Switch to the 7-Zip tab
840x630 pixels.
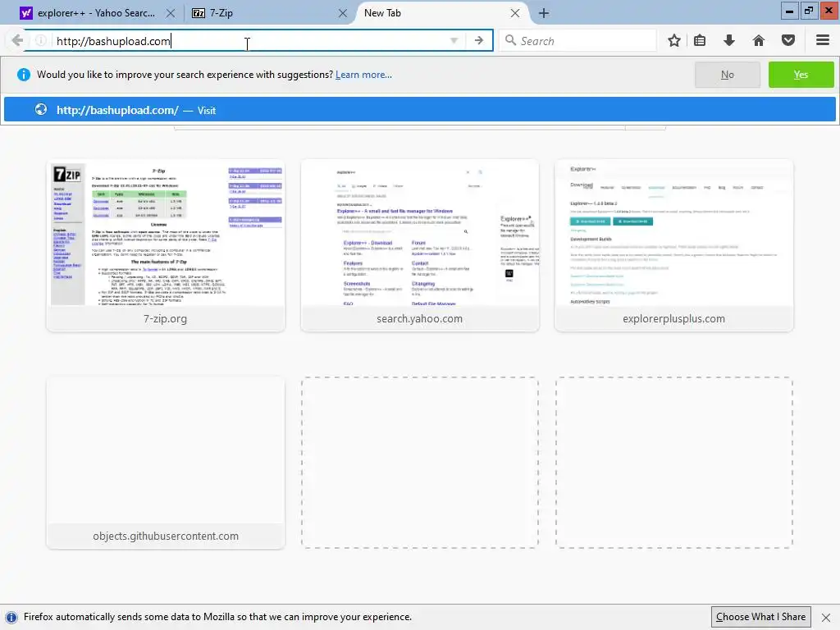click(x=268, y=13)
